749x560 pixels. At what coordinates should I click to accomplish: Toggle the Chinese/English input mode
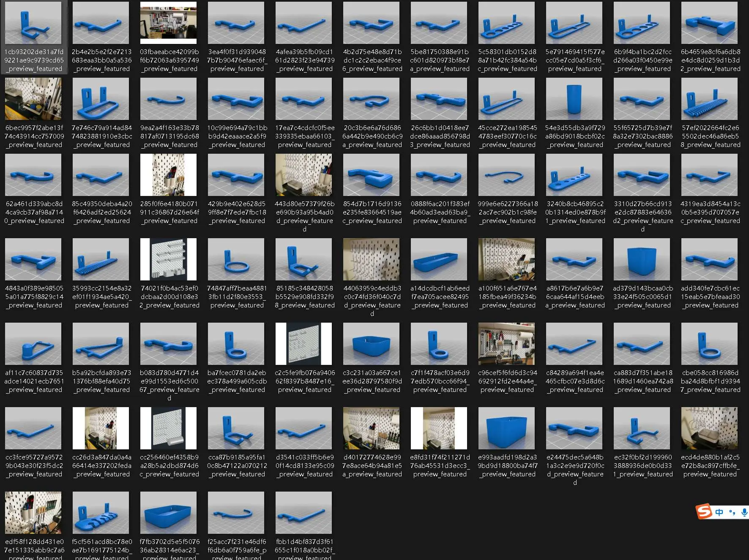click(719, 512)
